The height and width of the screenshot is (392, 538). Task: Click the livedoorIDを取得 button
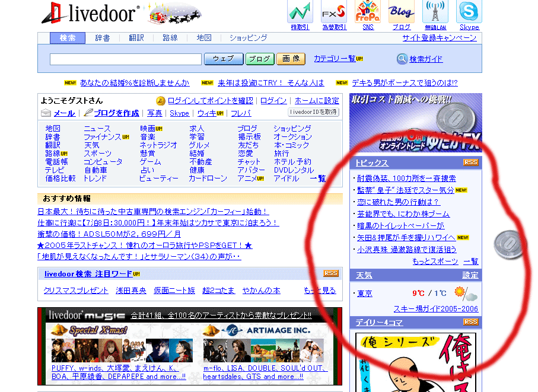click(313, 112)
